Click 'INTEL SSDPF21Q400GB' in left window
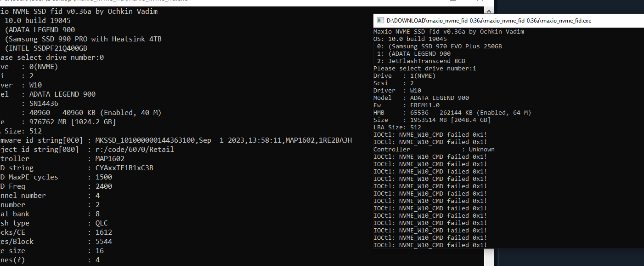The image size is (644, 266). click(x=48, y=48)
